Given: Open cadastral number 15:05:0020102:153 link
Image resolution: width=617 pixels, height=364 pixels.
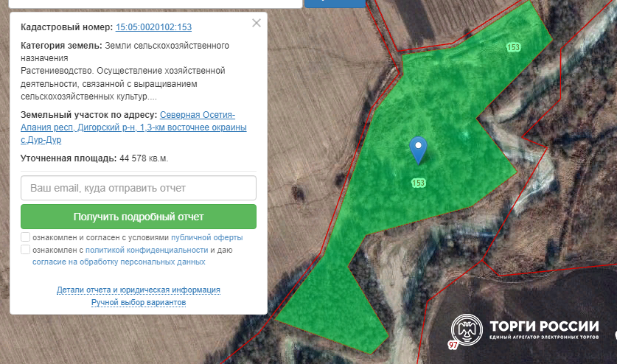Looking at the screenshot, I should coord(153,27).
